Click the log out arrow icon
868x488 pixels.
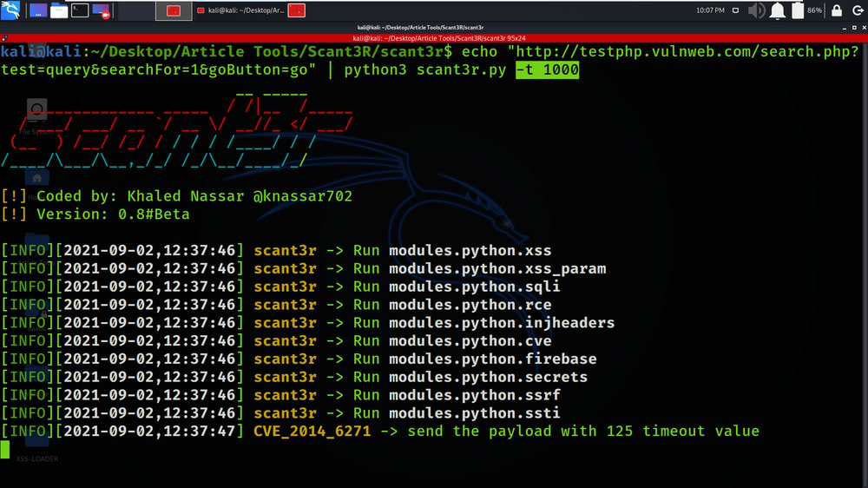click(x=858, y=10)
